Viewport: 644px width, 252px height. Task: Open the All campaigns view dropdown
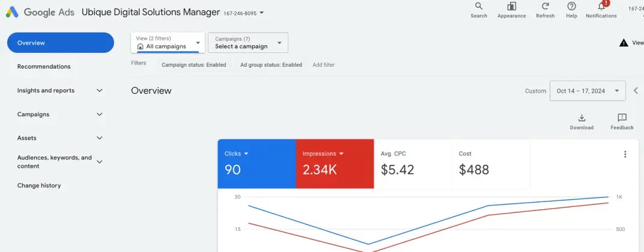point(168,43)
